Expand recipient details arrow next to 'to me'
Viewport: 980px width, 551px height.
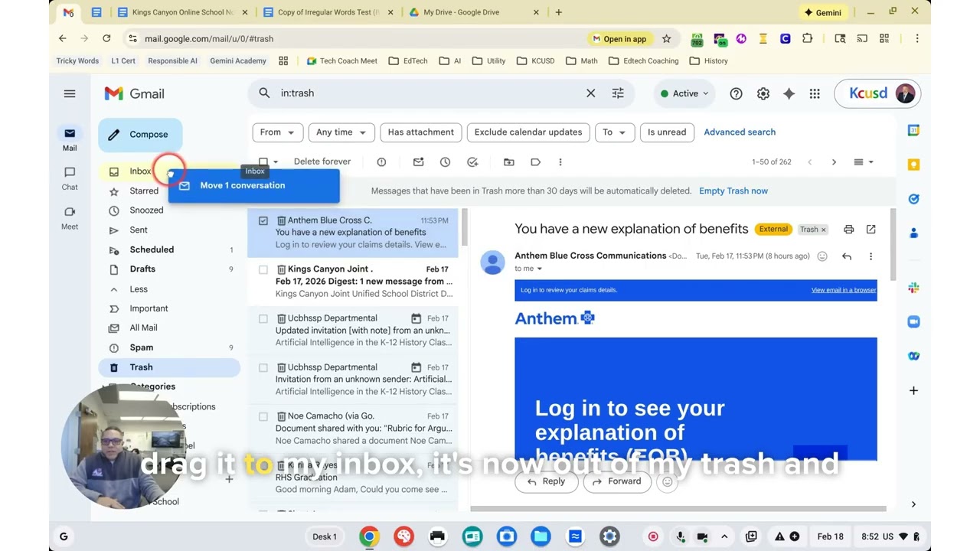tap(539, 269)
